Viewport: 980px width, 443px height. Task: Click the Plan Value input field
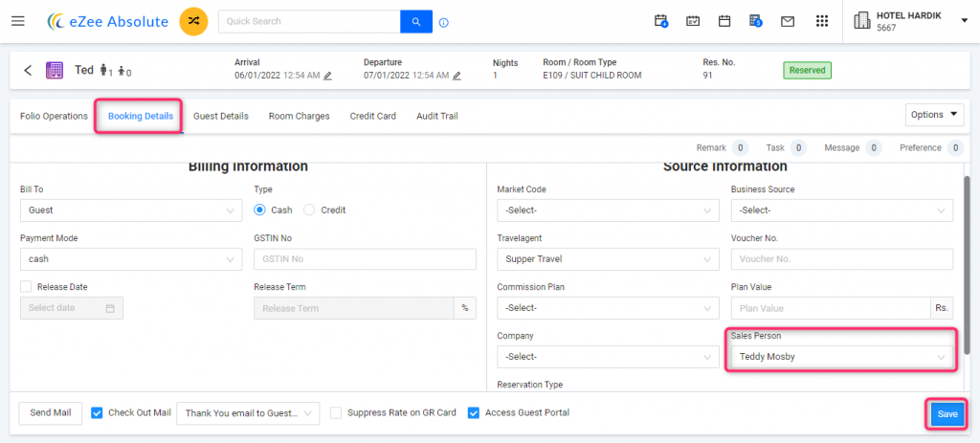tap(832, 308)
